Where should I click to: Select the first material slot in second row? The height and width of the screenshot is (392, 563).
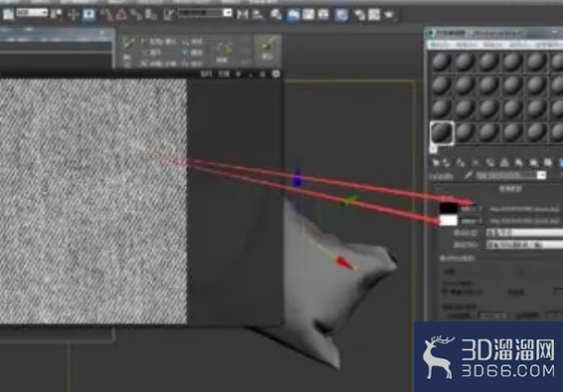tap(442, 86)
